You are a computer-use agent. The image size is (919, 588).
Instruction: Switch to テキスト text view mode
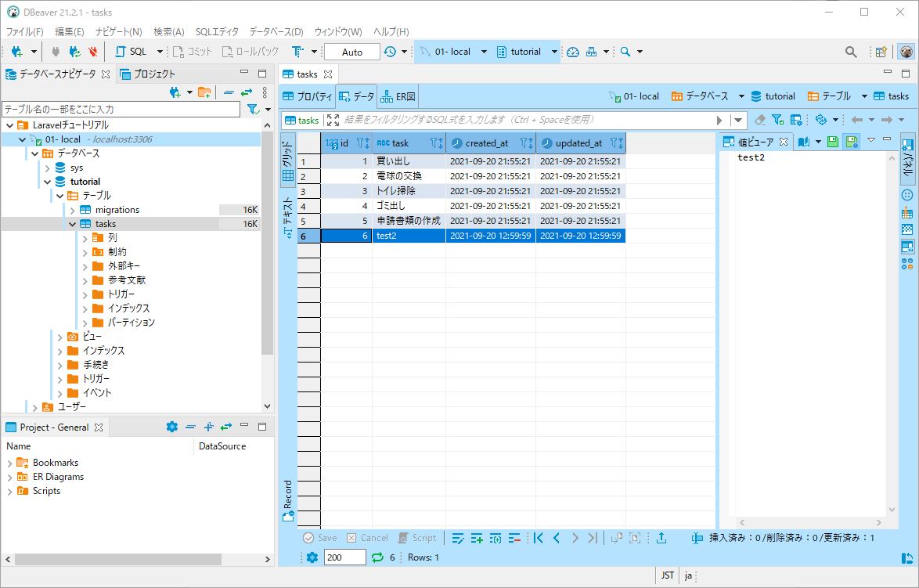pos(288,216)
